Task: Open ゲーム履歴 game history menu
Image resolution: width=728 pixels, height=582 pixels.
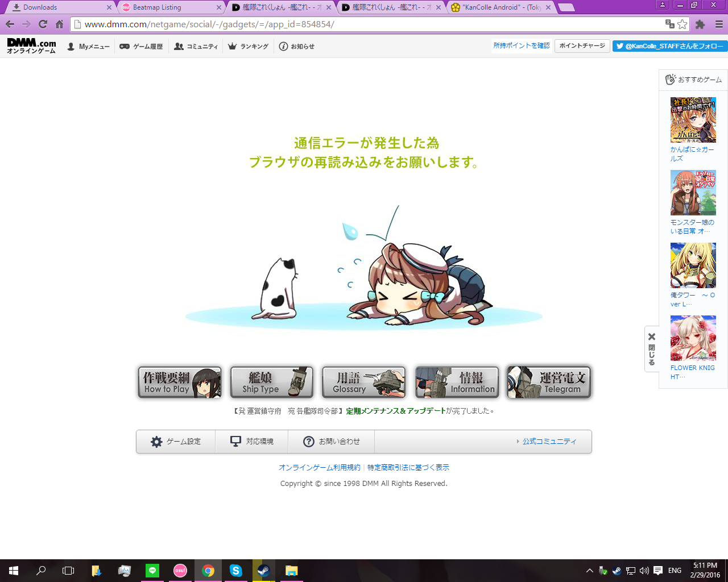Action: (x=141, y=47)
